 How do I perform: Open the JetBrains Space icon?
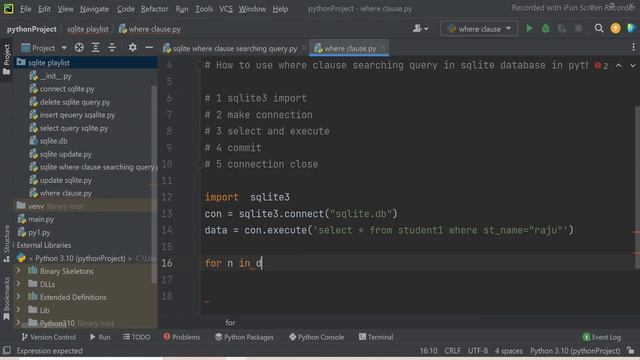(x=631, y=28)
